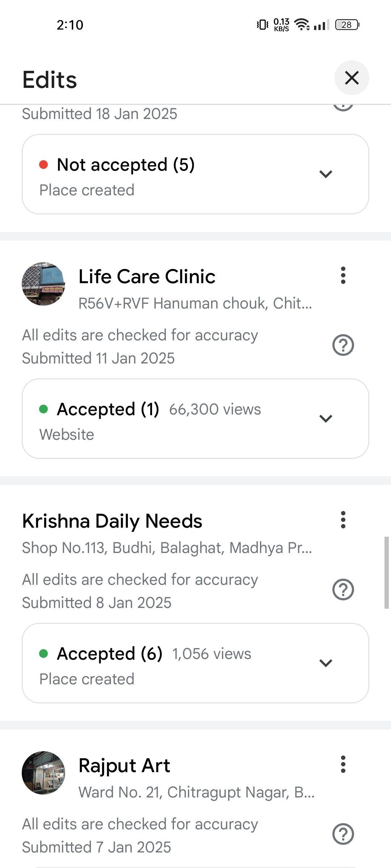Viewport: 391px width, 868px height.
Task: Tap the Rajput Art thumbnail photo
Action: coord(43,773)
